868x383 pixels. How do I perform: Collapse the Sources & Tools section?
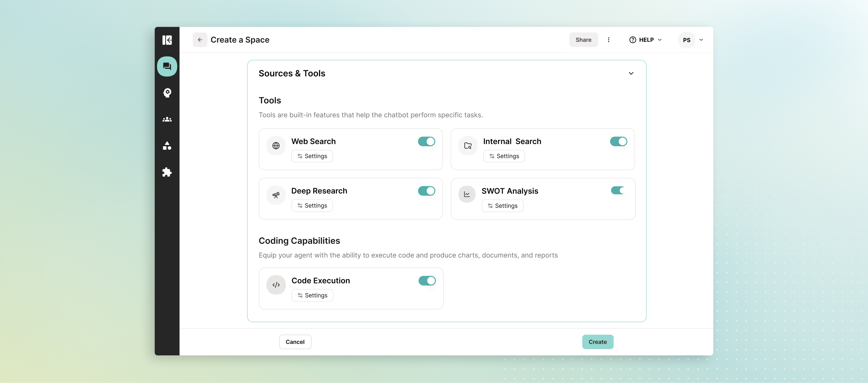tap(631, 73)
